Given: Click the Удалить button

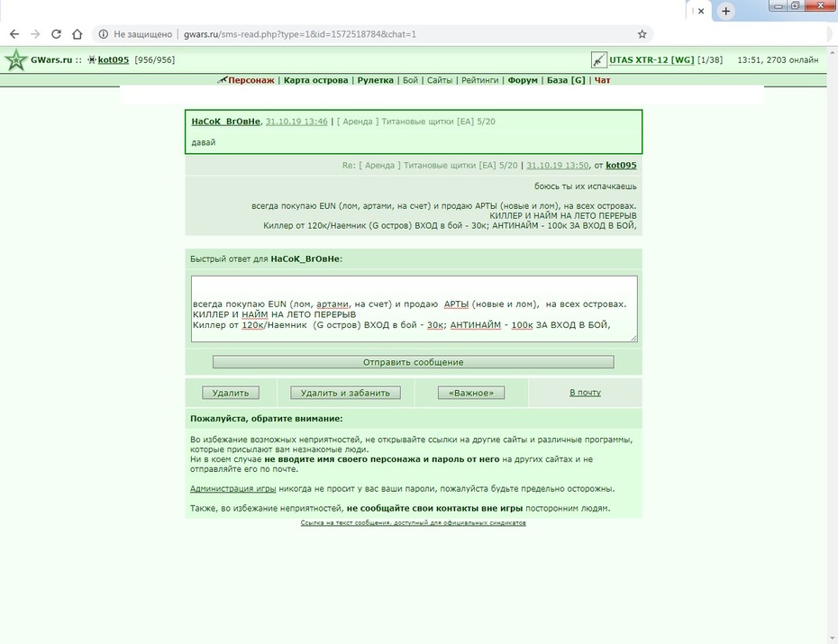Looking at the screenshot, I should pyautogui.click(x=231, y=393).
